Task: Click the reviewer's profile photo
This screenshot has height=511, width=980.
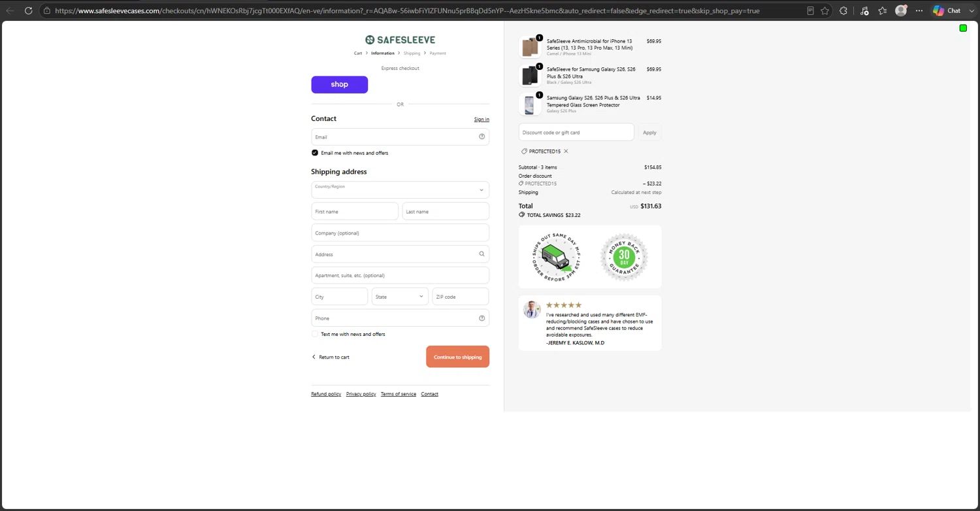Action: click(x=532, y=309)
